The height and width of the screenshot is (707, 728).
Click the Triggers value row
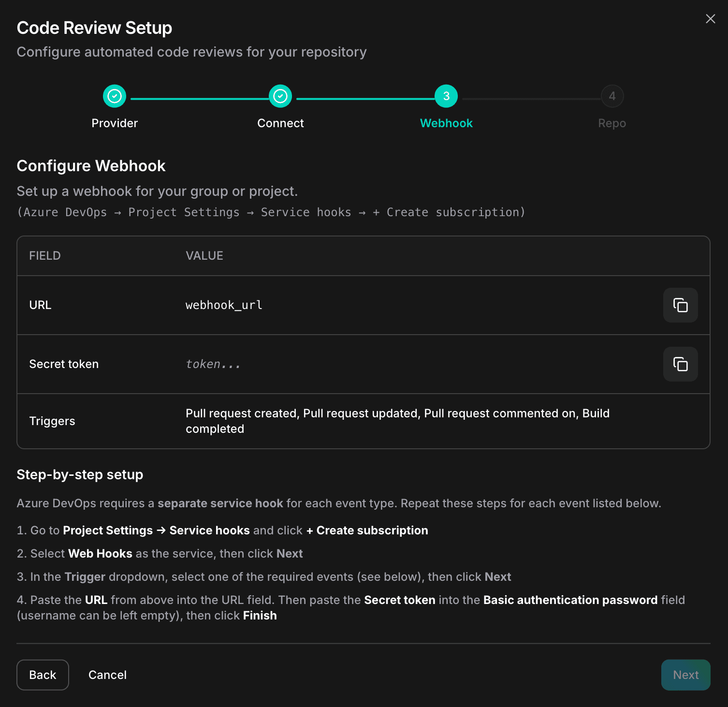tap(397, 421)
